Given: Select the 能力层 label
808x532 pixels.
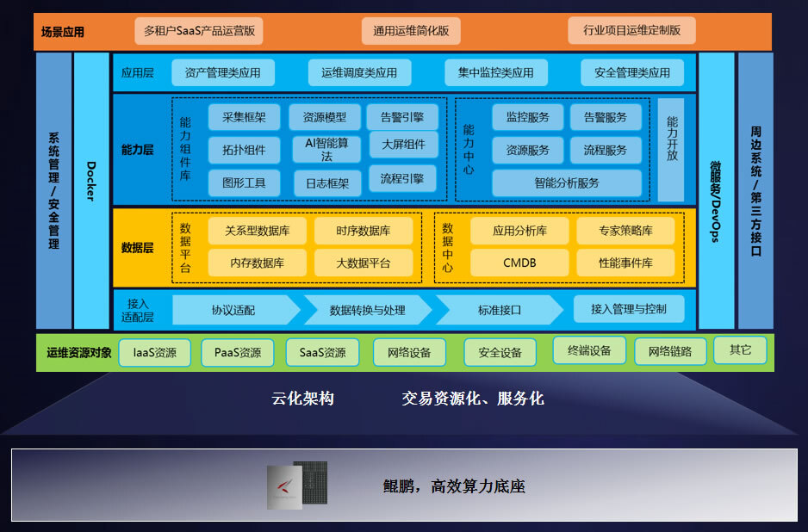Looking at the screenshot, I should [x=138, y=150].
